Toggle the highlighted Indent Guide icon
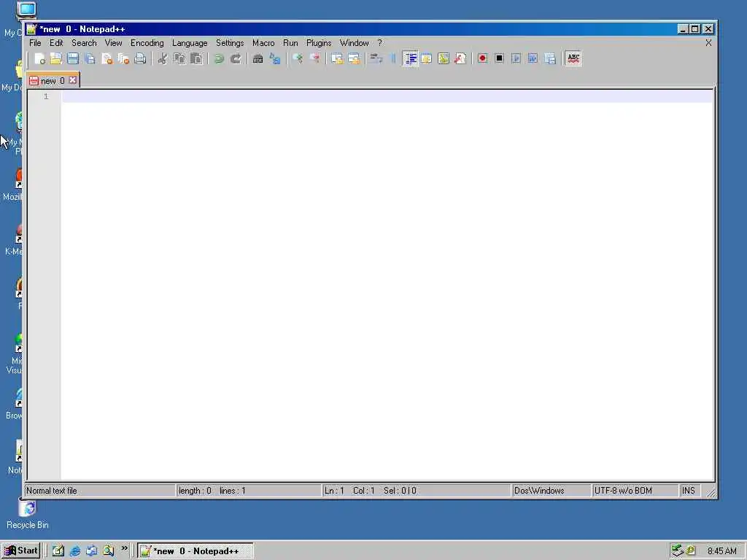This screenshot has height=560, width=747. tap(410, 58)
